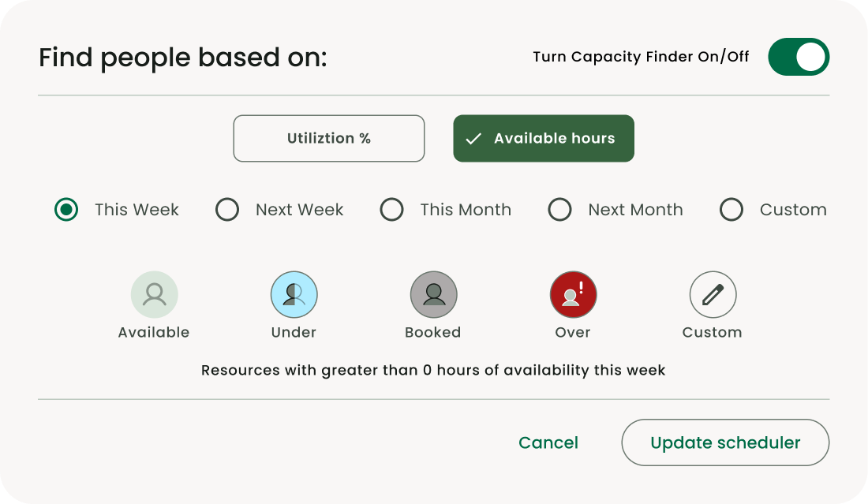
Task: Select the This Week radio button
Action: (66, 209)
